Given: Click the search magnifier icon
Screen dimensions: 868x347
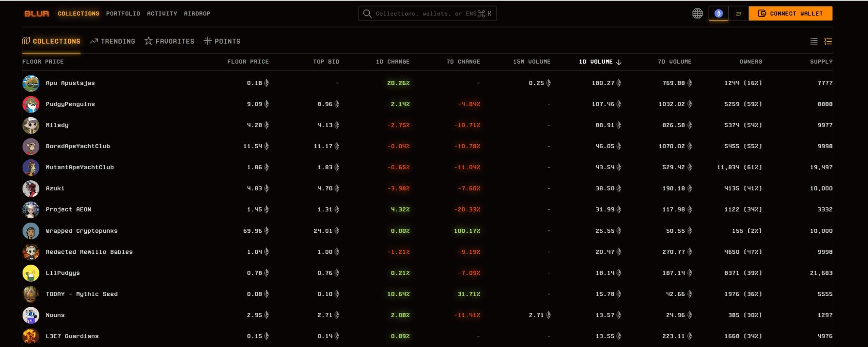Looking at the screenshot, I should (367, 14).
